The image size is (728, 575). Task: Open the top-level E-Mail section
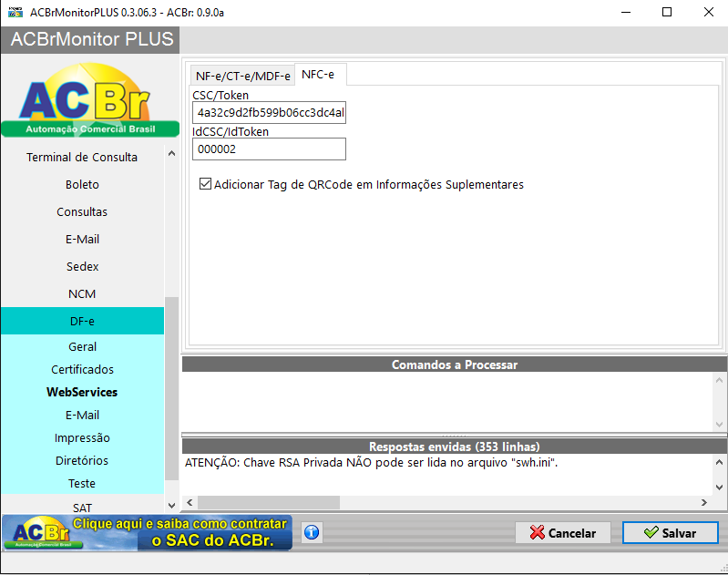[82, 239]
